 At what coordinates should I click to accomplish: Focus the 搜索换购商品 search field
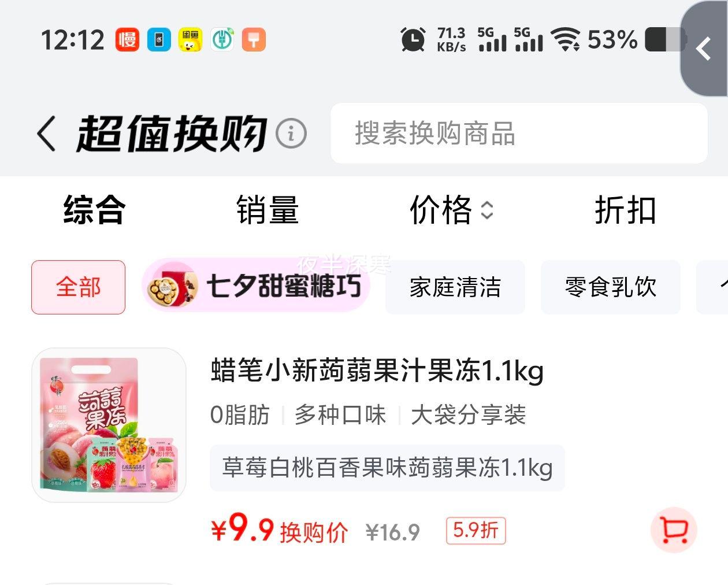[519, 134]
